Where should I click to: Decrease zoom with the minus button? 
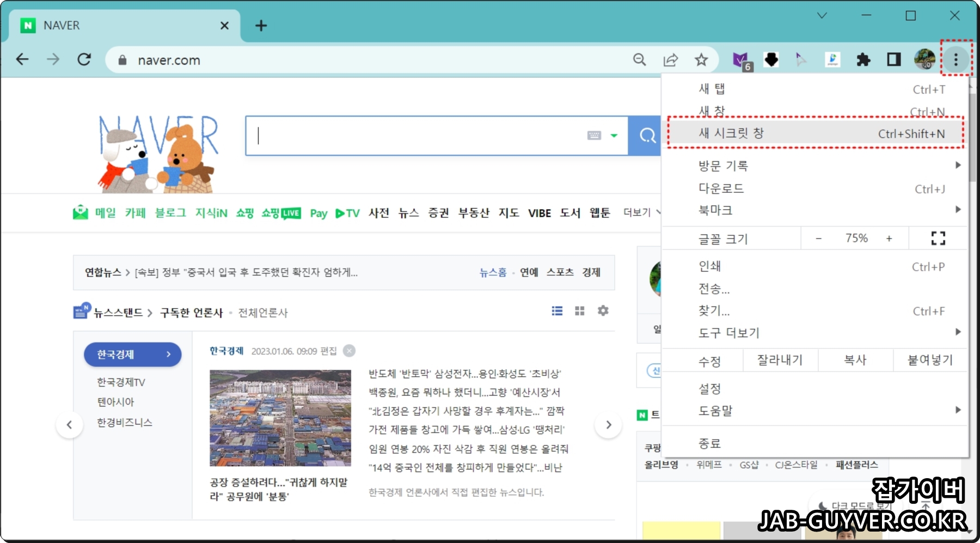click(818, 239)
